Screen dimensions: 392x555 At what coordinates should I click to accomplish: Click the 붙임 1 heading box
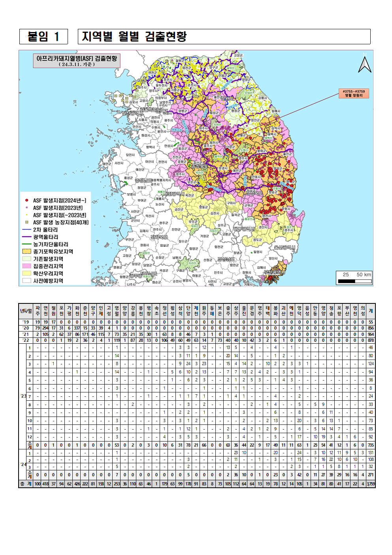(43, 37)
